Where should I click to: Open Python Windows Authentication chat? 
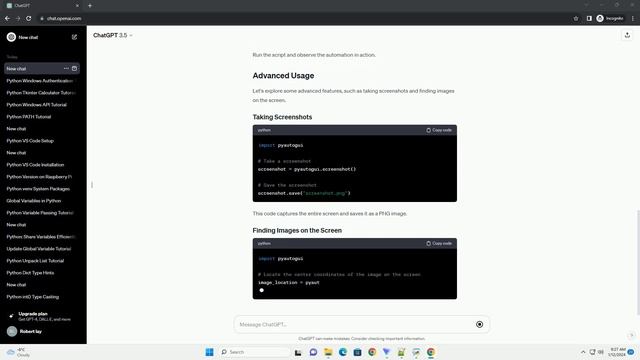point(41,81)
